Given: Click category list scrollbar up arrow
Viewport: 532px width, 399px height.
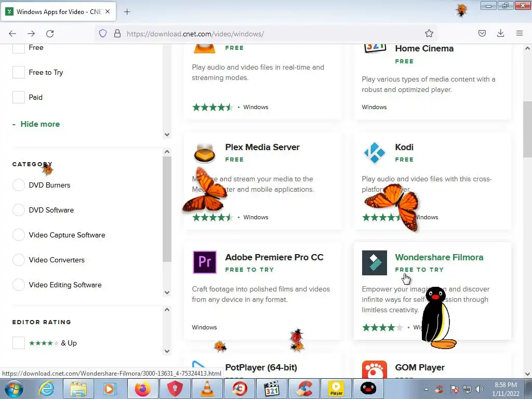Looking at the screenshot, I should [167, 152].
